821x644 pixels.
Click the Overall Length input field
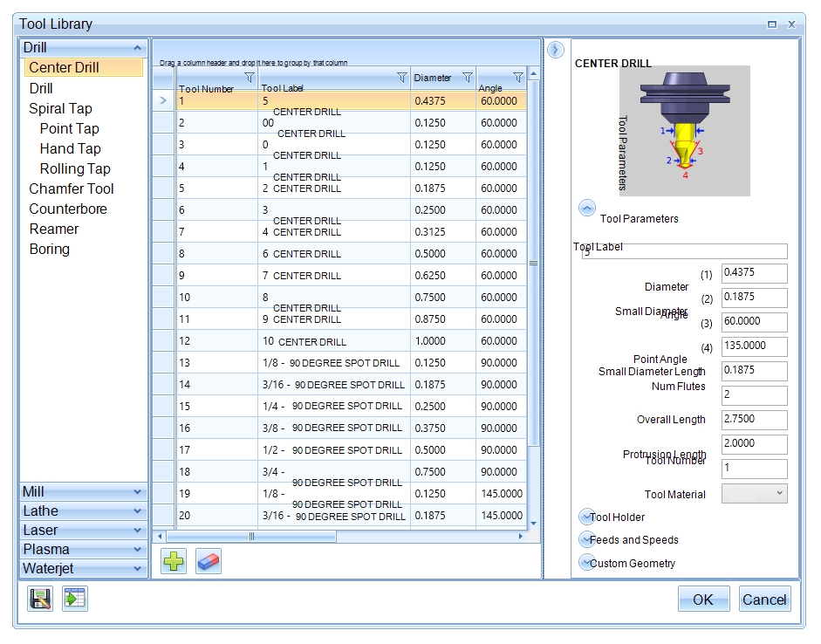(754, 420)
